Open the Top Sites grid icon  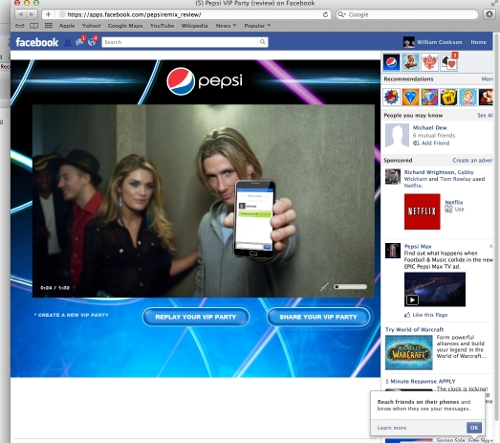click(48, 26)
